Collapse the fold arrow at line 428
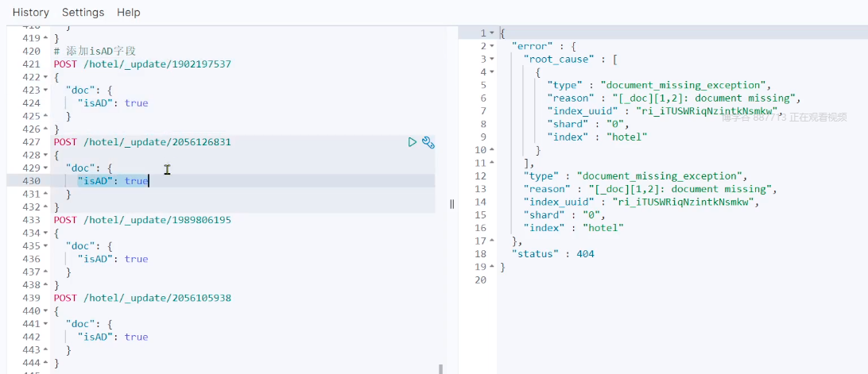 click(x=46, y=155)
